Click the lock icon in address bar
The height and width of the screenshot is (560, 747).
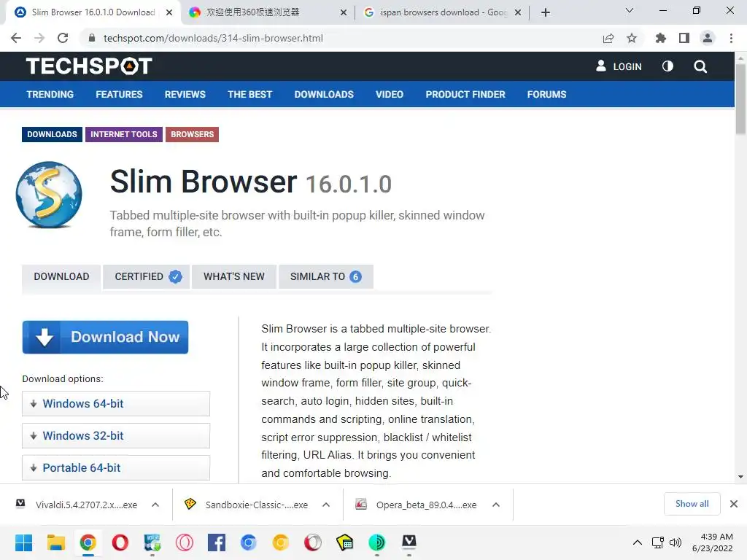[x=92, y=38]
